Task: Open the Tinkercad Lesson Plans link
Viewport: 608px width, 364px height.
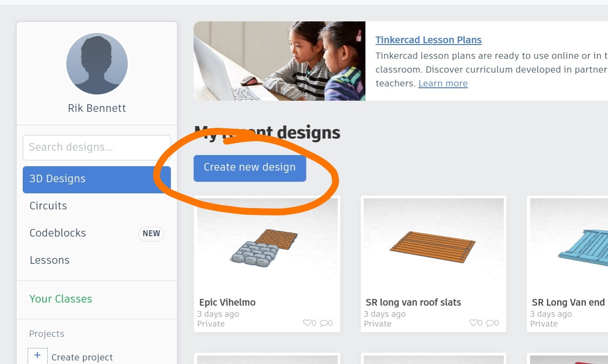Action: [x=428, y=40]
